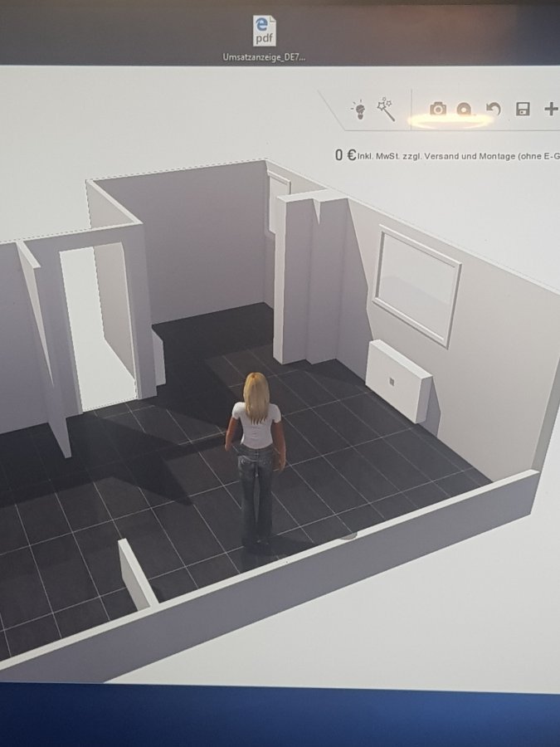Select the short wall stub in the front-left

[136, 574]
